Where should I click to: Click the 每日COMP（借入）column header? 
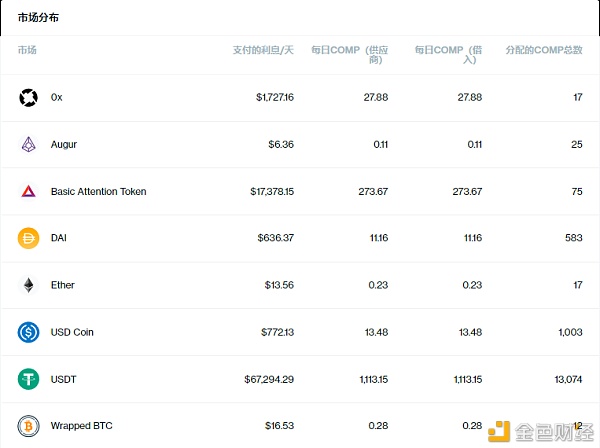tap(448, 55)
